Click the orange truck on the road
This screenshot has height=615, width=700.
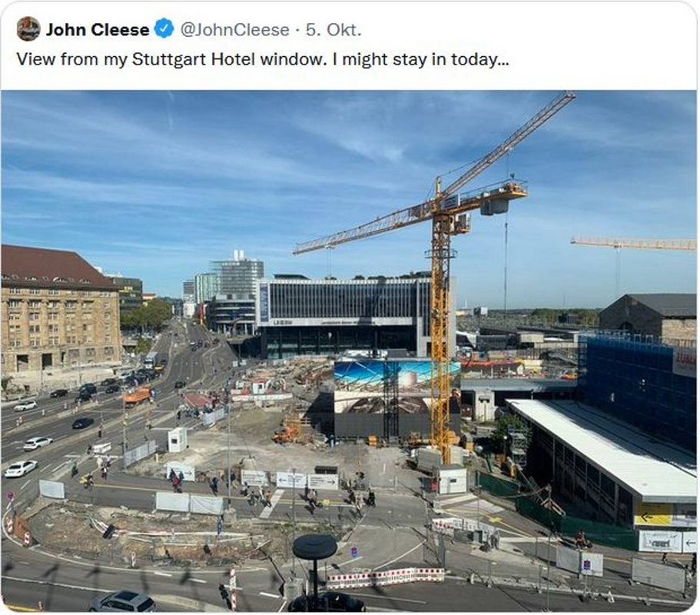tap(138, 396)
